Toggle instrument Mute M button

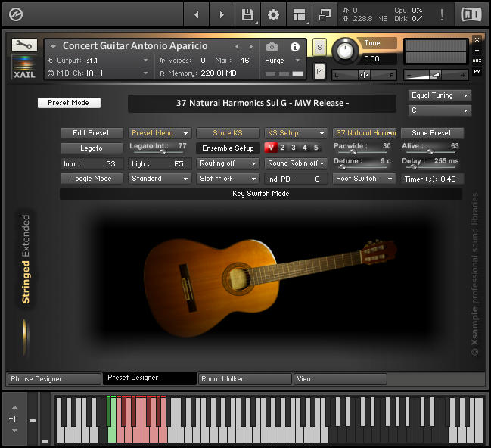[319, 71]
